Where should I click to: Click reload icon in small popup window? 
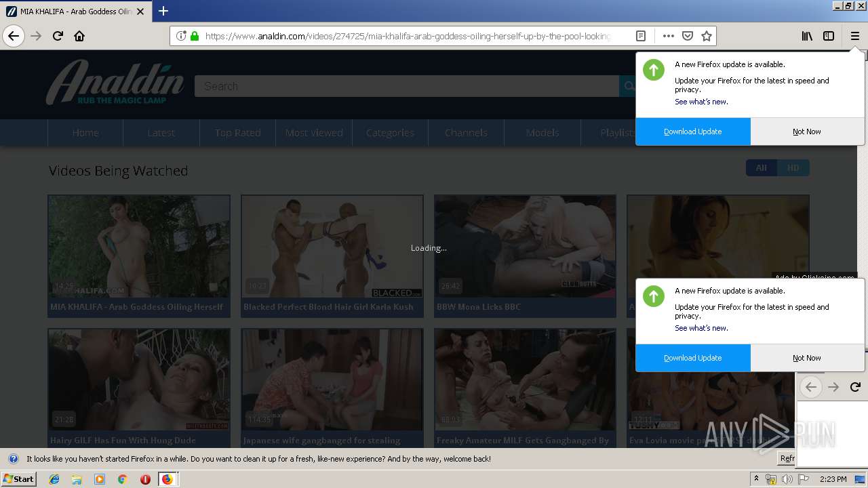click(855, 387)
